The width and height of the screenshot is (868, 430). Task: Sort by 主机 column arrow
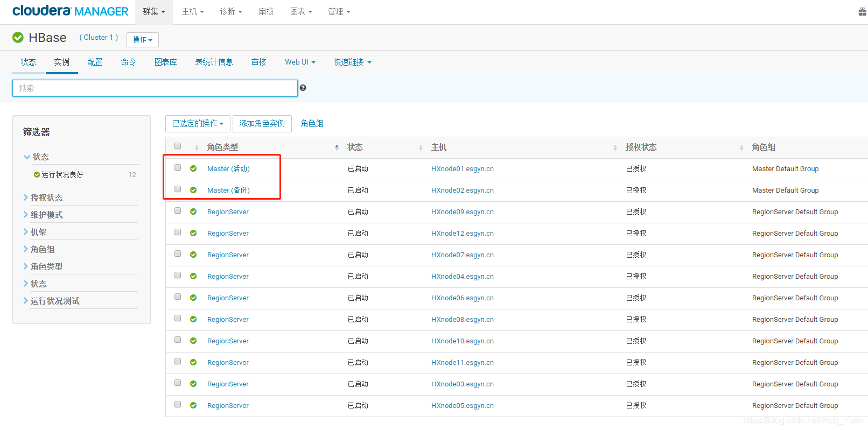pyautogui.click(x=615, y=147)
